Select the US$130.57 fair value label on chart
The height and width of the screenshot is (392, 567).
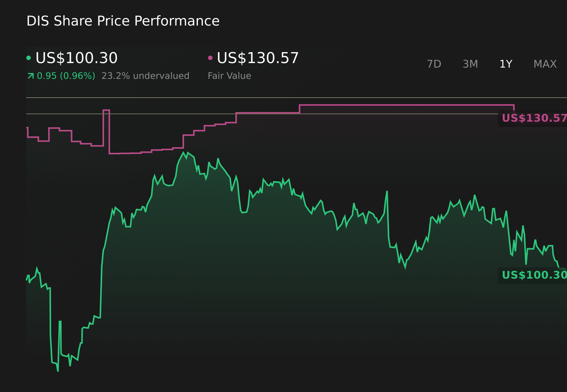click(x=533, y=118)
